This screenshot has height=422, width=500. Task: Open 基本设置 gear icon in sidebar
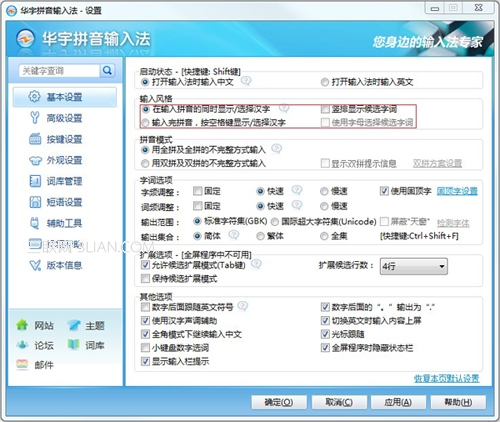coord(34,97)
